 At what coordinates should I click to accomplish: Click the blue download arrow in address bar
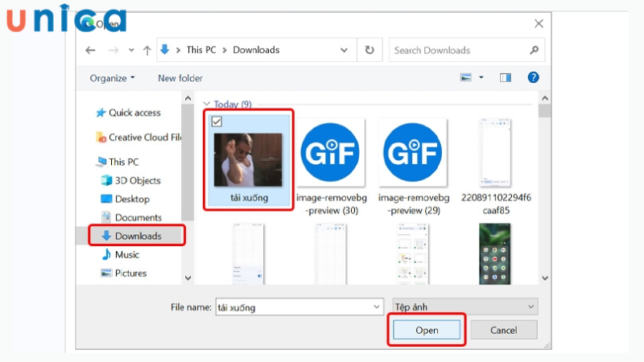(x=165, y=50)
